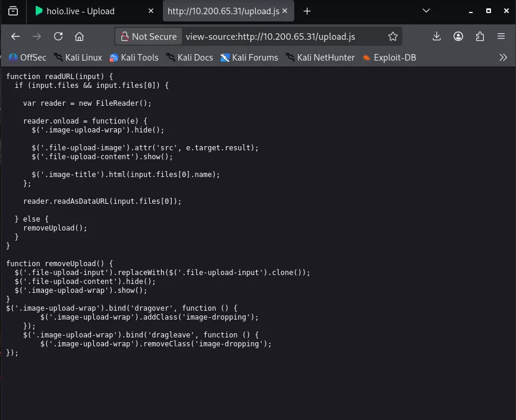Open the Firefox account menu
Screen dimensions: 516x420
coord(458,36)
